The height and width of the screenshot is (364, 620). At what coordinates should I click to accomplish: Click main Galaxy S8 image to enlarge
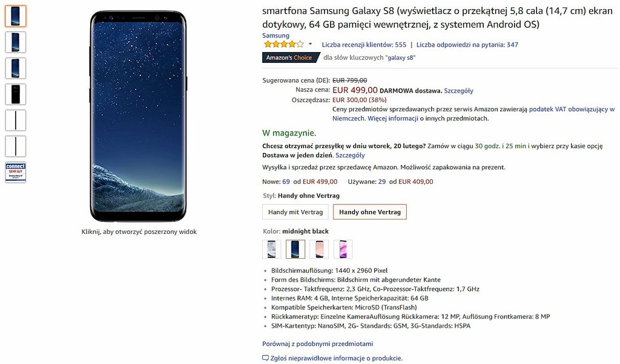[139, 116]
